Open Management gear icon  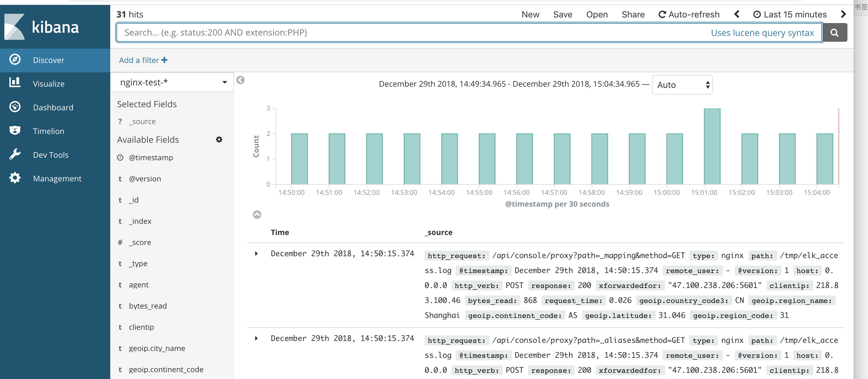tap(15, 178)
